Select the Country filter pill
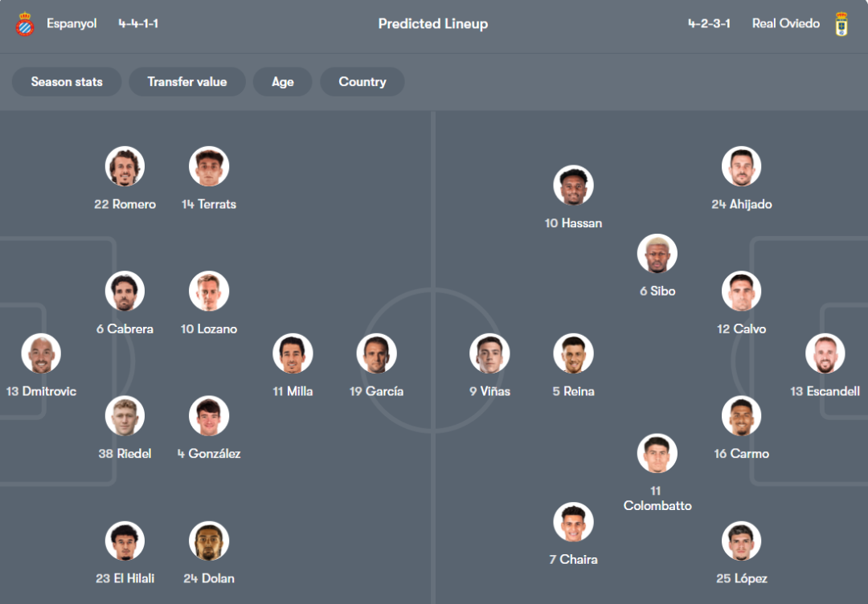The width and height of the screenshot is (868, 604). coord(362,82)
